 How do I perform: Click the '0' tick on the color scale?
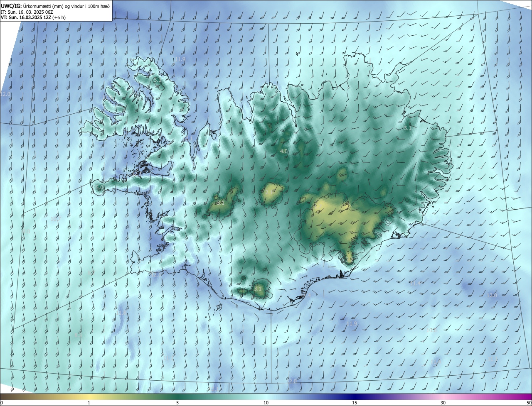point(1,403)
